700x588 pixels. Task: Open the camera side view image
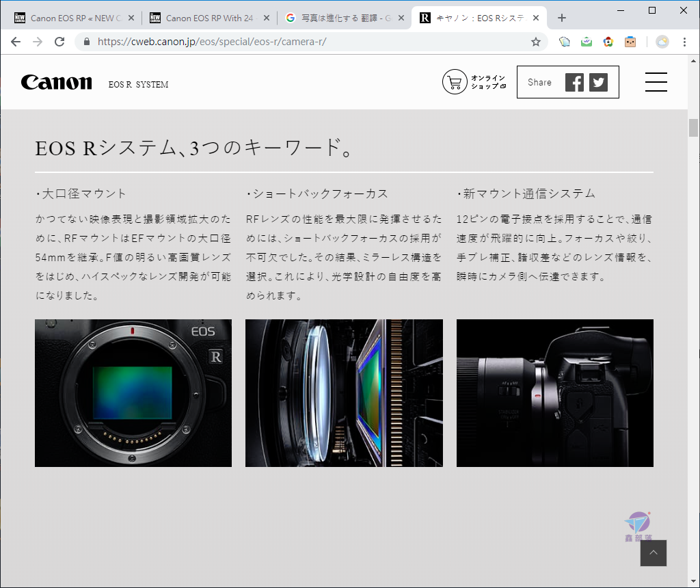555,393
